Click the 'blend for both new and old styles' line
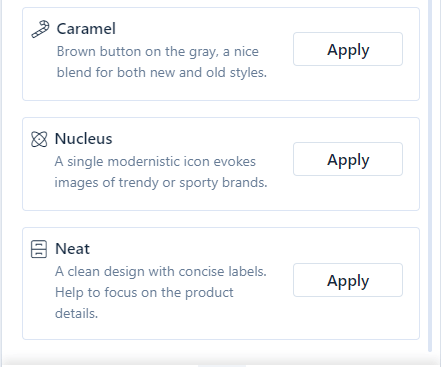This screenshot has height=367, width=441. pyautogui.click(x=162, y=72)
